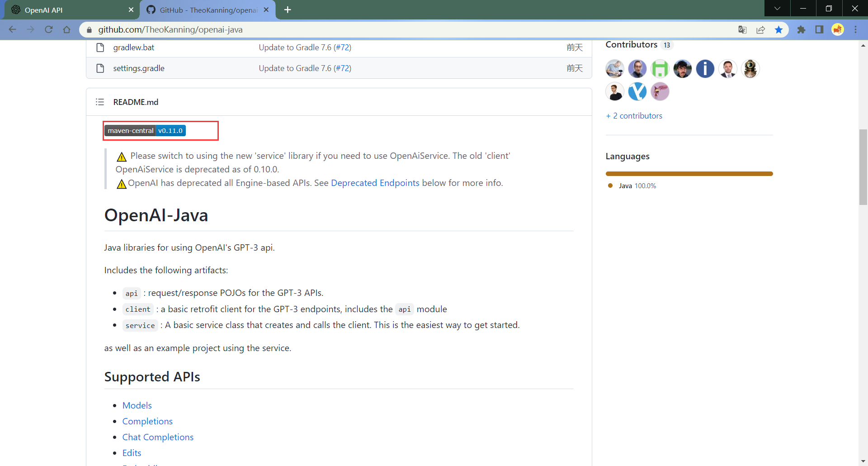Click the gradlew.bat file icon
The height and width of the screenshot is (466, 868).
pyautogui.click(x=100, y=47)
